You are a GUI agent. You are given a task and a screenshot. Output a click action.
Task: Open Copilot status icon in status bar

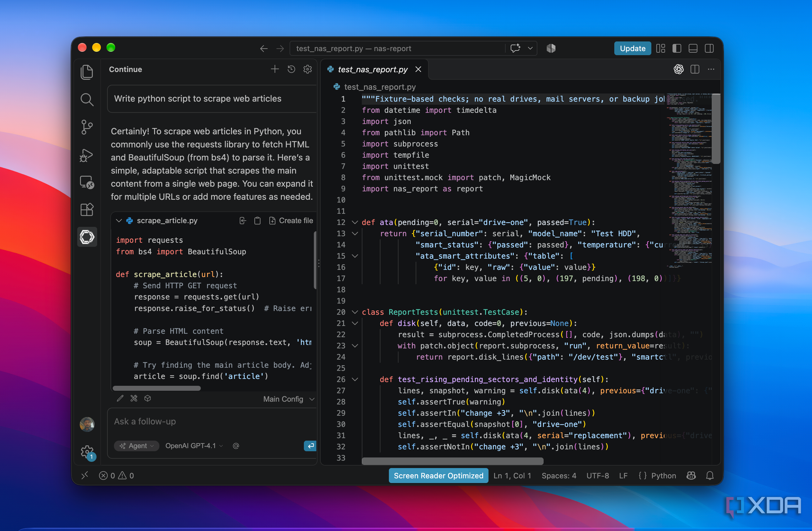691,475
